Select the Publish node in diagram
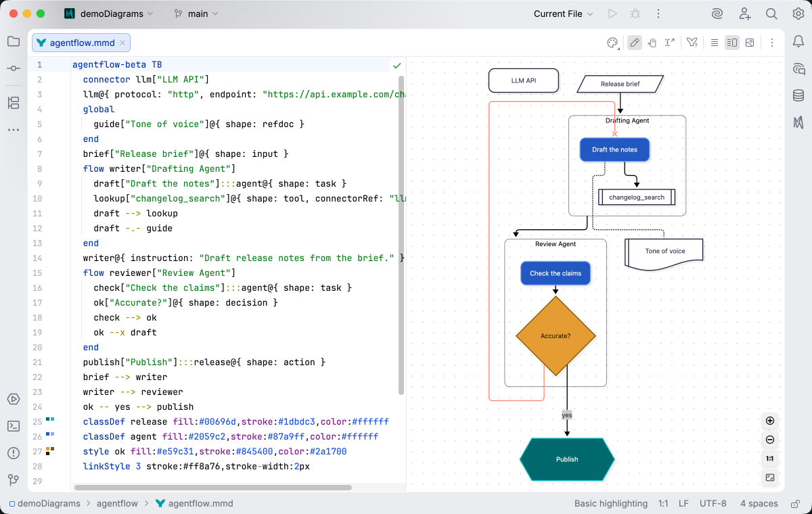Image resolution: width=812 pixels, height=514 pixels. (x=567, y=459)
